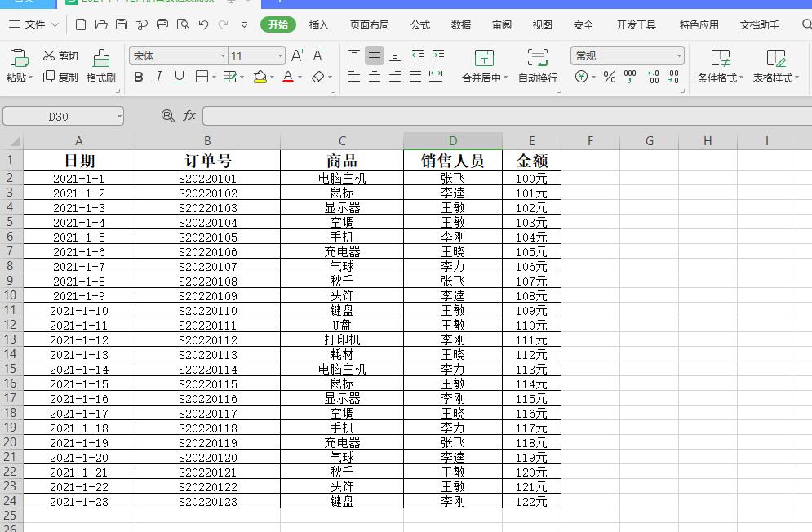The height and width of the screenshot is (532, 812).
Task: Open the 数据 tab
Action: pyautogui.click(x=460, y=24)
